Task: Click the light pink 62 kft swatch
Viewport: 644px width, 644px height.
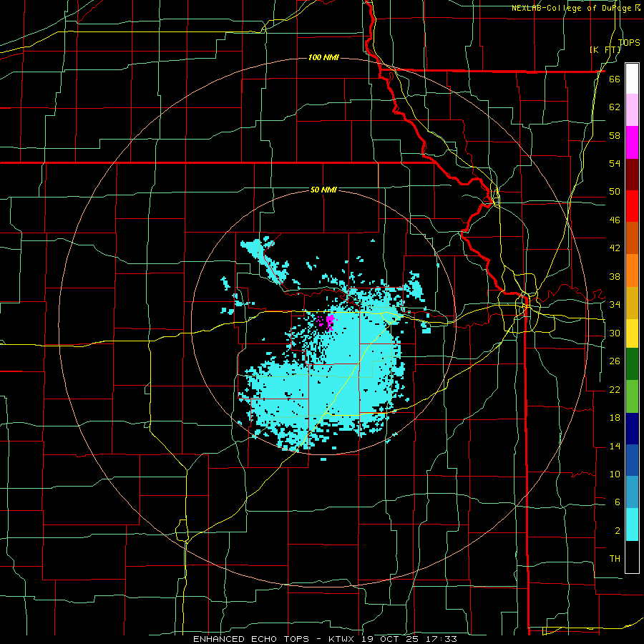Action: [632, 110]
